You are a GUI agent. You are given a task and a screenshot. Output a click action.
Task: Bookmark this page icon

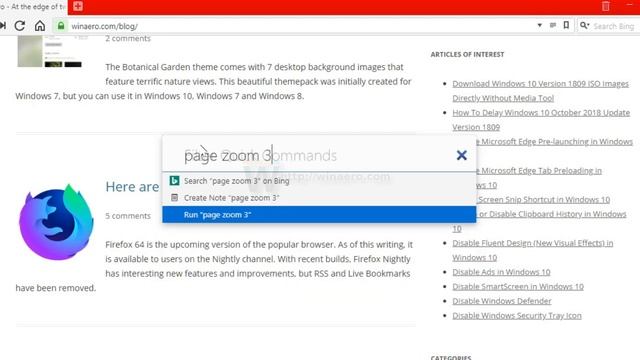pos(566,25)
